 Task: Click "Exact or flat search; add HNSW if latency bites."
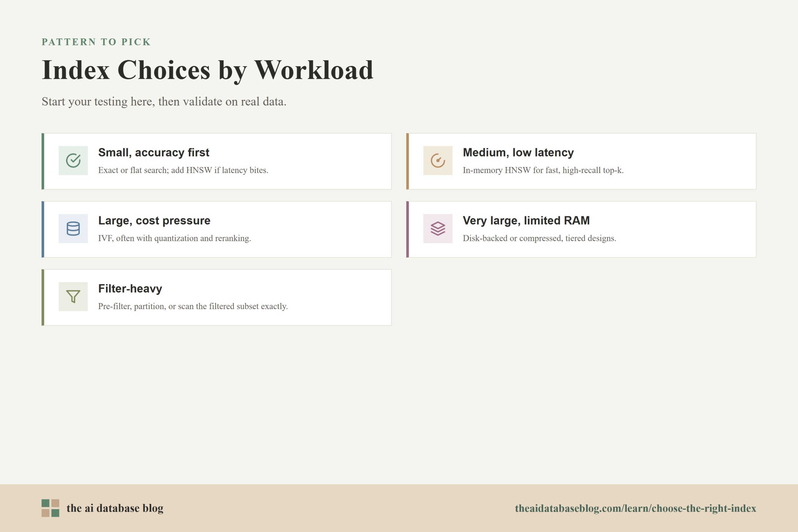[x=183, y=170]
